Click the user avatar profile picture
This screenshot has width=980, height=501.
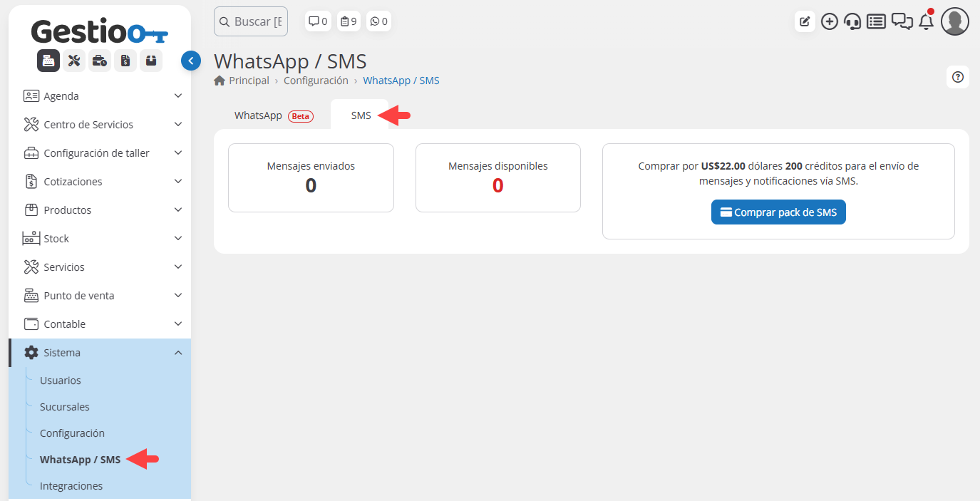(954, 21)
